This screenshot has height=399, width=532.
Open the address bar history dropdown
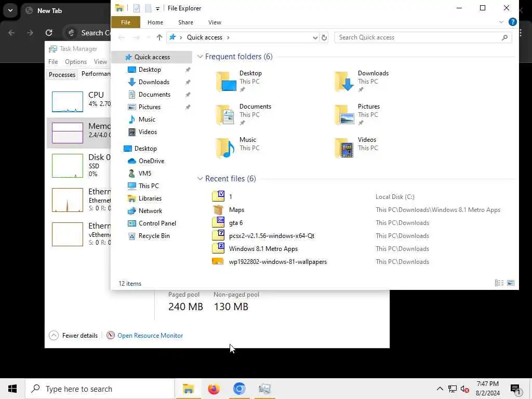[x=315, y=37]
